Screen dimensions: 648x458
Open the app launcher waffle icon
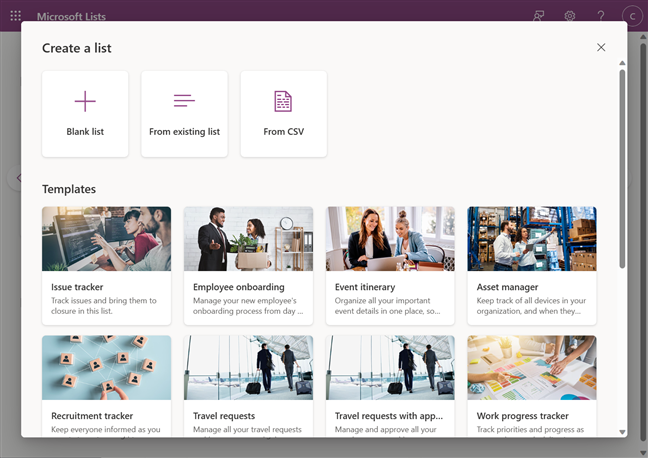(15, 16)
